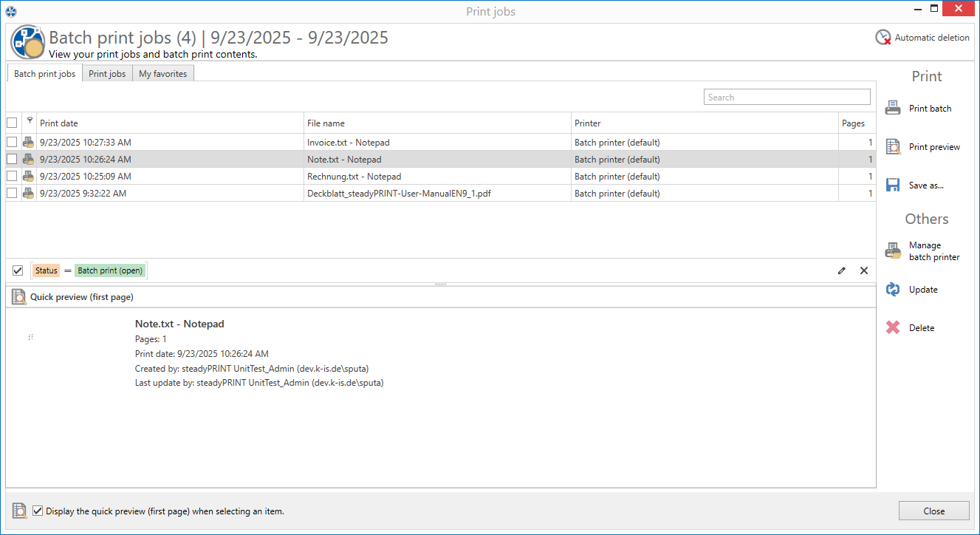Image resolution: width=980 pixels, height=535 pixels.
Task: Switch to the Print jobs tab
Action: [107, 73]
